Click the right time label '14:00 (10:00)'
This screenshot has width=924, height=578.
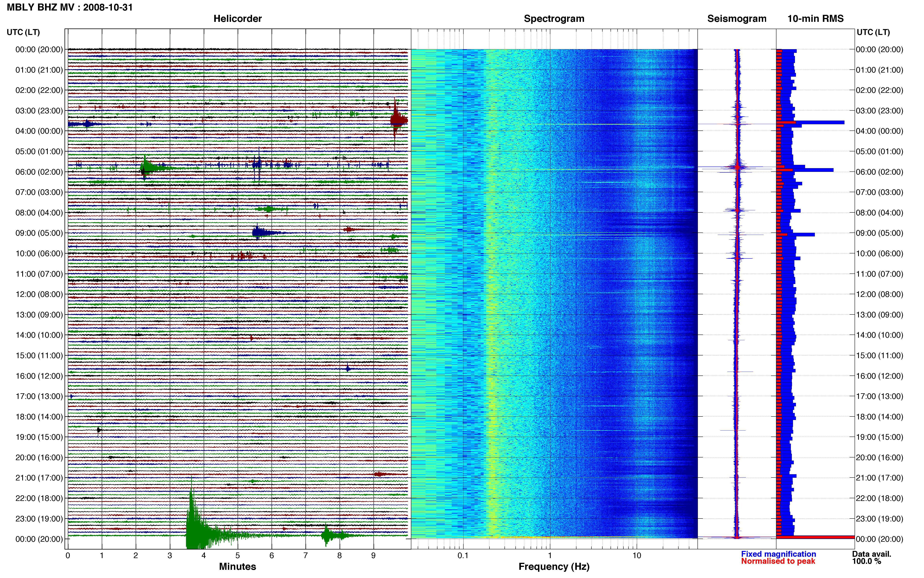click(x=879, y=335)
